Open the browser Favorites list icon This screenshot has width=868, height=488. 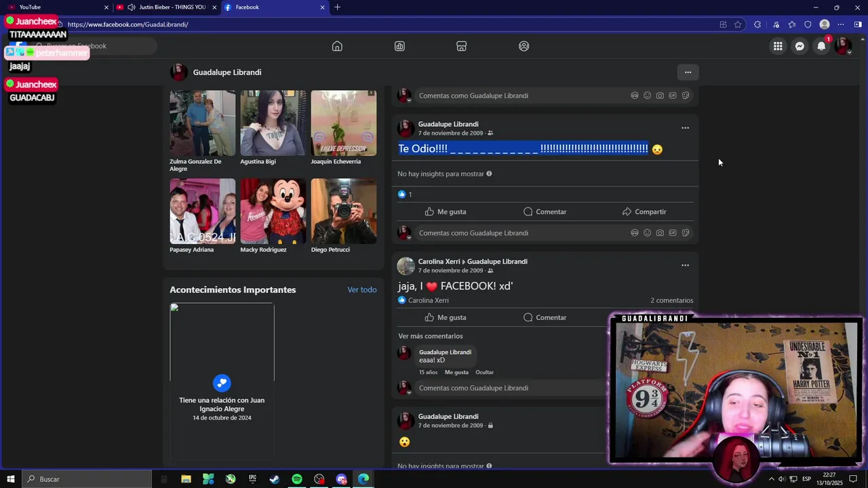791,24
